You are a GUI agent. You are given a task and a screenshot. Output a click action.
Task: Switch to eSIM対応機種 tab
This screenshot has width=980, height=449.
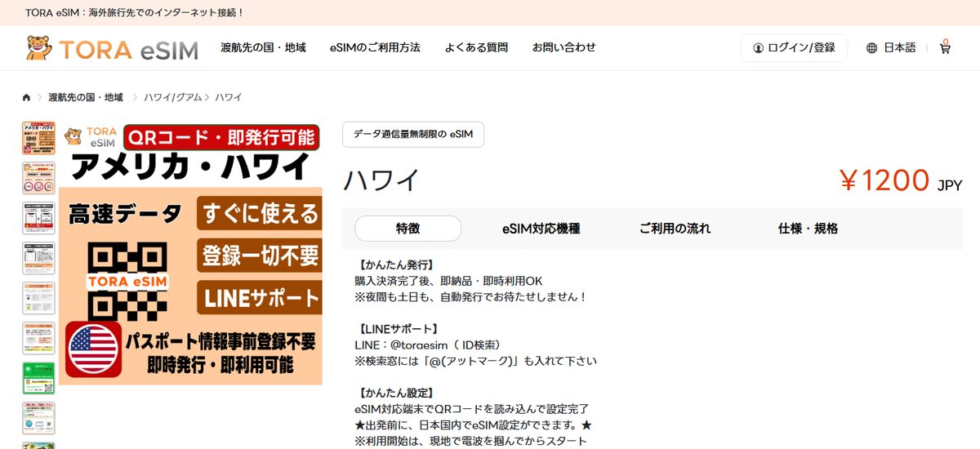[541, 229]
